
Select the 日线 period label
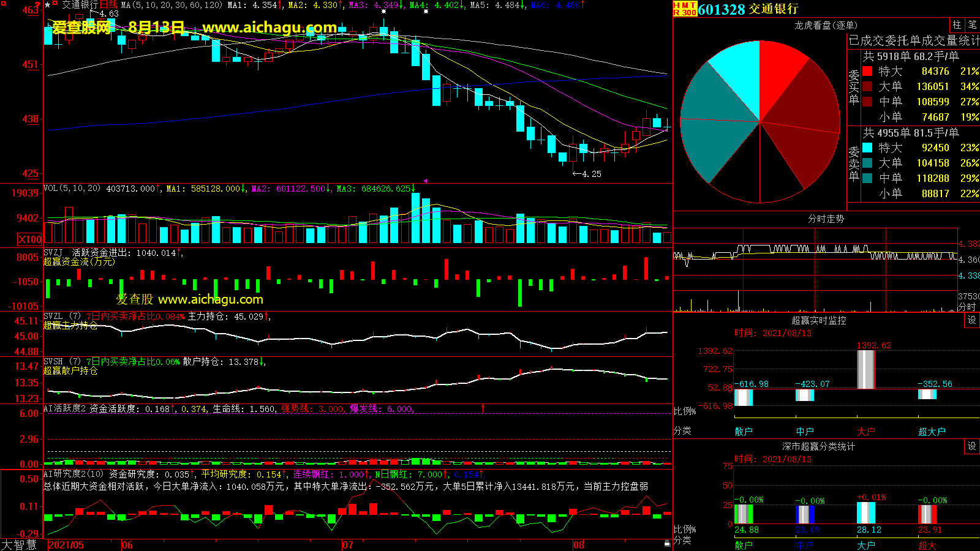tap(108, 5)
